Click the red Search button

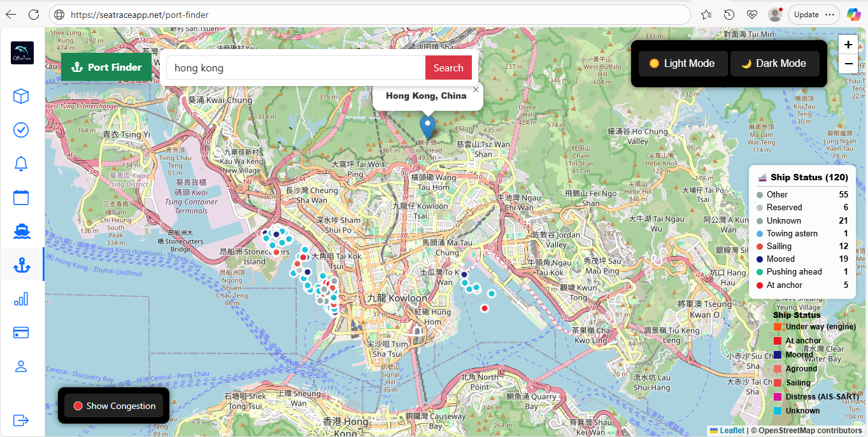(x=448, y=68)
